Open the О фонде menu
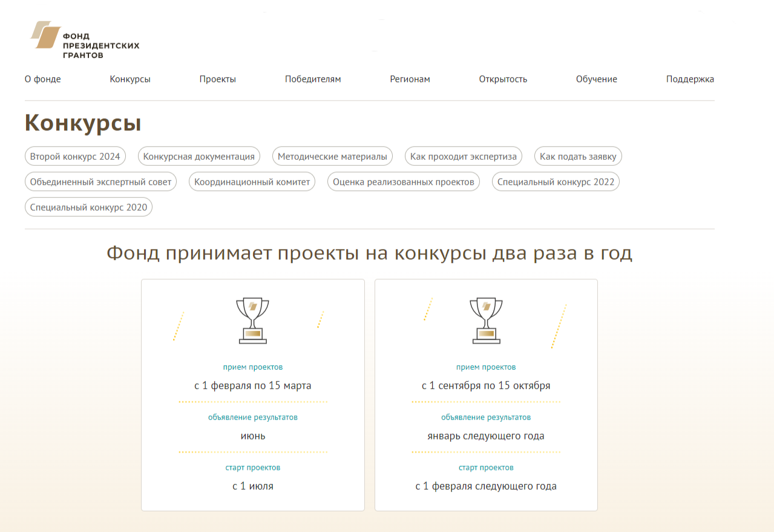This screenshot has height=532, width=774. pos(42,79)
